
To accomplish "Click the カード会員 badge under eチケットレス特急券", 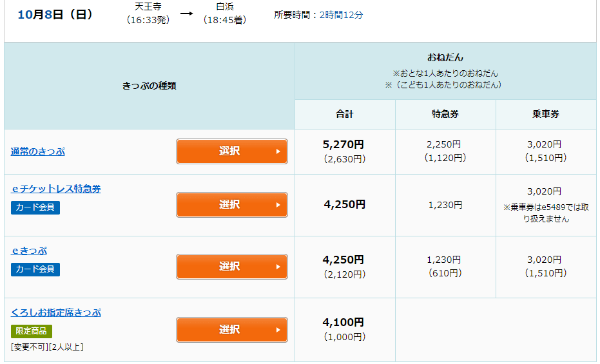I will pyautogui.click(x=35, y=207).
